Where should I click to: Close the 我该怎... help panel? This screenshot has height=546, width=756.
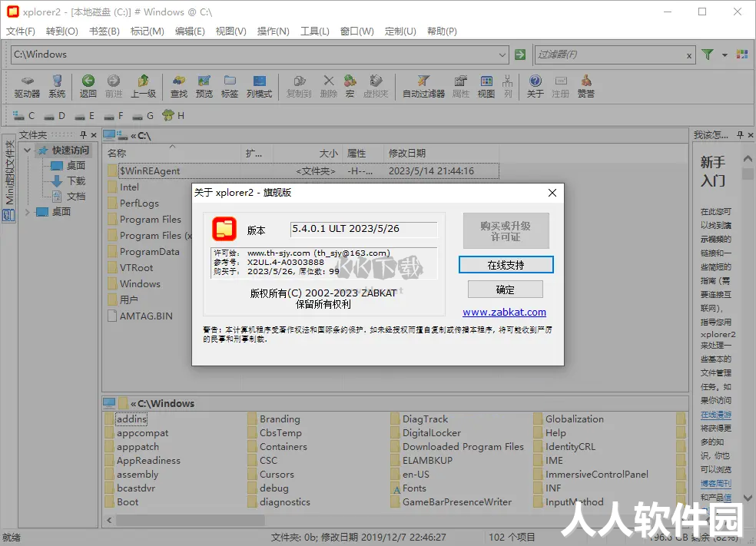[750, 135]
